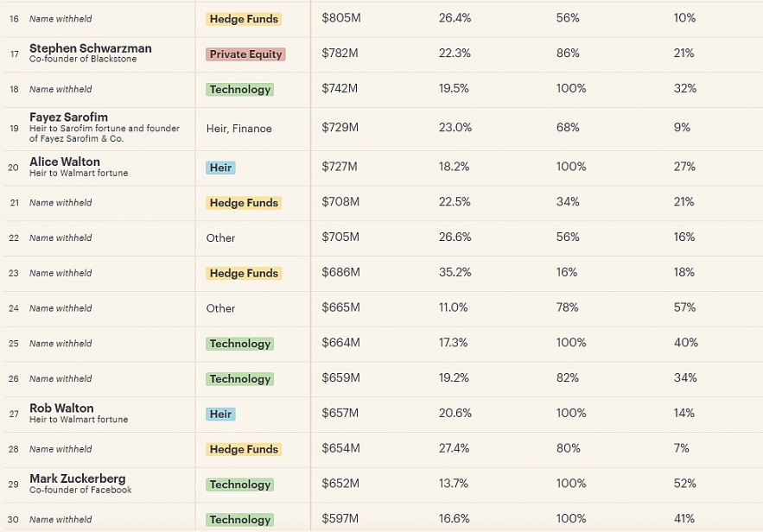This screenshot has width=763, height=532.
Task: Click the "Co-founder of Blackstone" subtitle
Action: tap(83, 60)
